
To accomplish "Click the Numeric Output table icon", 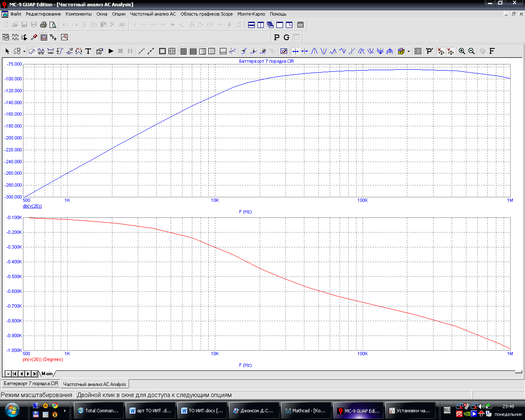I will (x=418, y=51).
